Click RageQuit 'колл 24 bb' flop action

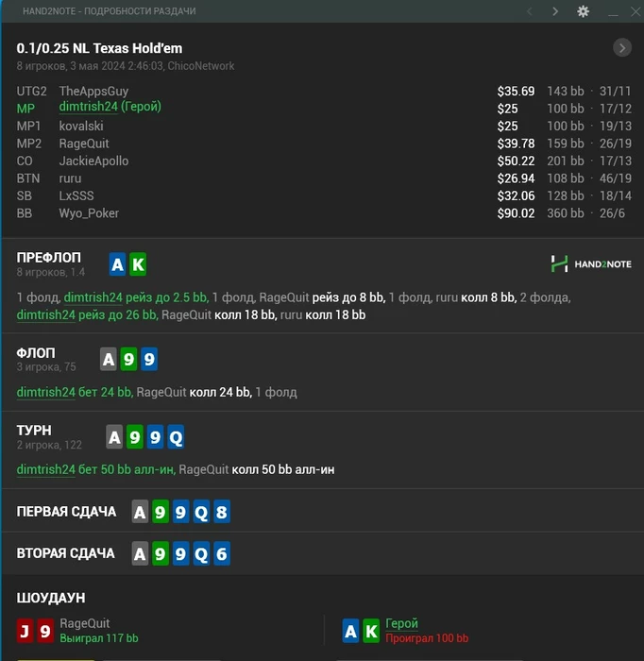point(220,392)
